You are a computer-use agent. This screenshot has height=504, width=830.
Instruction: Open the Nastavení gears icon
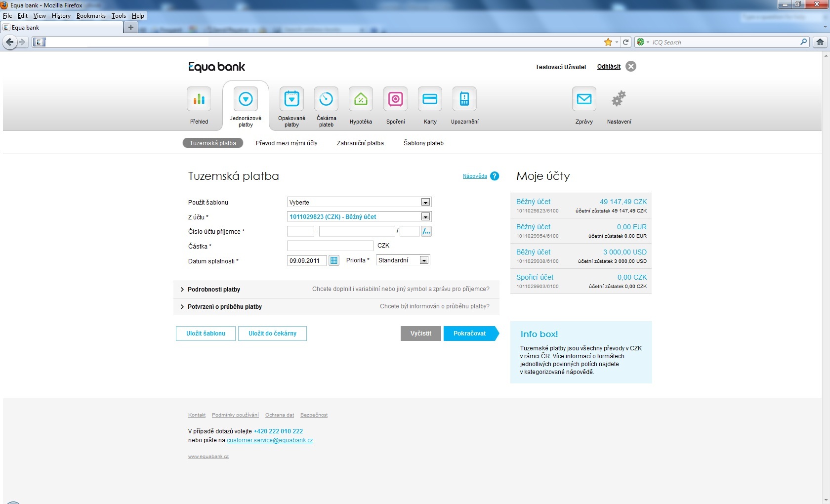[x=619, y=99]
